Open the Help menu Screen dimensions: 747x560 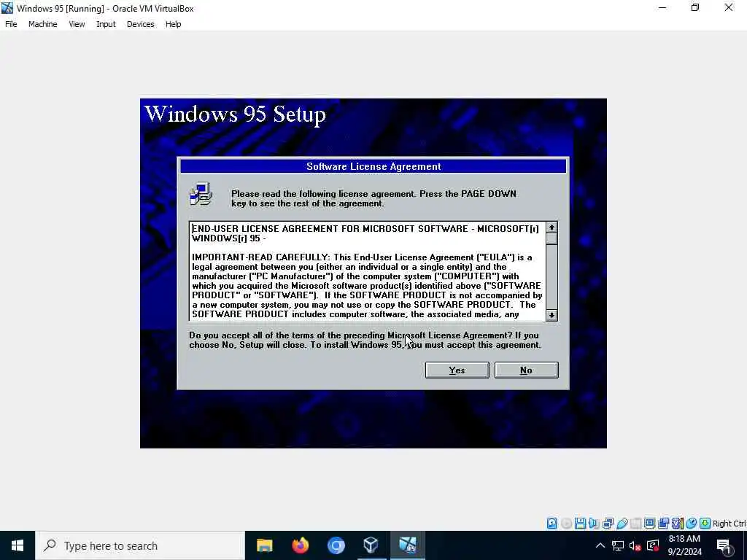click(x=174, y=24)
